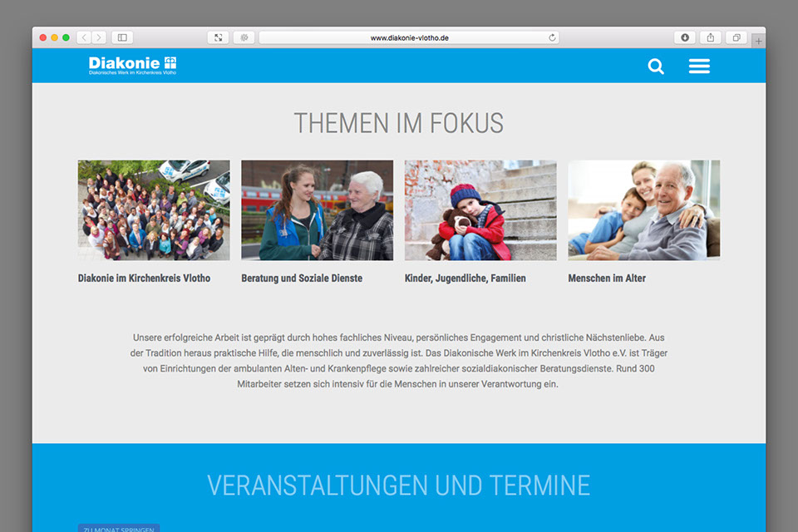Image resolution: width=798 pixels, height=532 pixels.
Task: Open 'Menschen im Alter' topic link
Action: (x=607, y=278)
